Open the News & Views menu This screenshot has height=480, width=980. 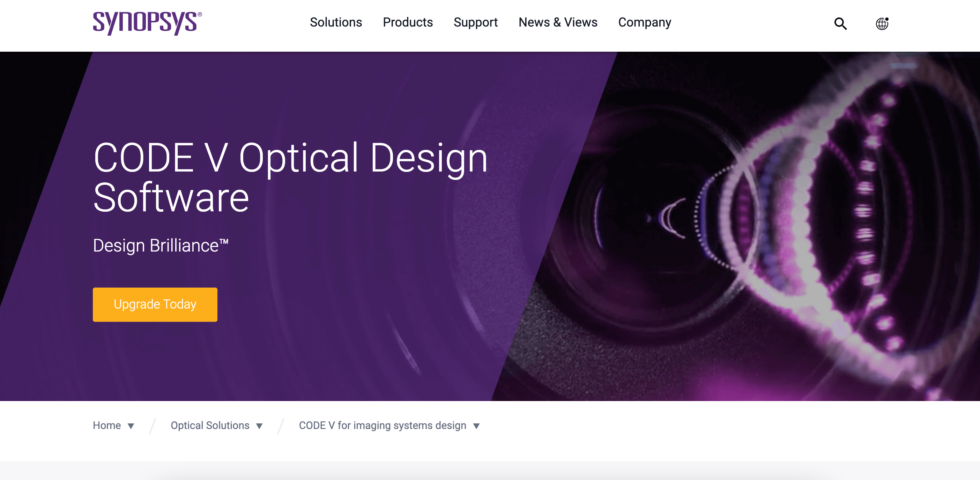(558, 22)
